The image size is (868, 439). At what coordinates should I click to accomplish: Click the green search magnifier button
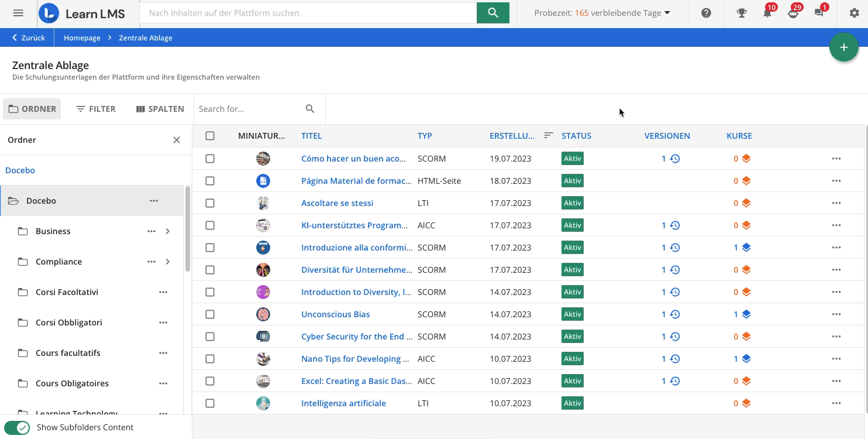coord(492,13)
